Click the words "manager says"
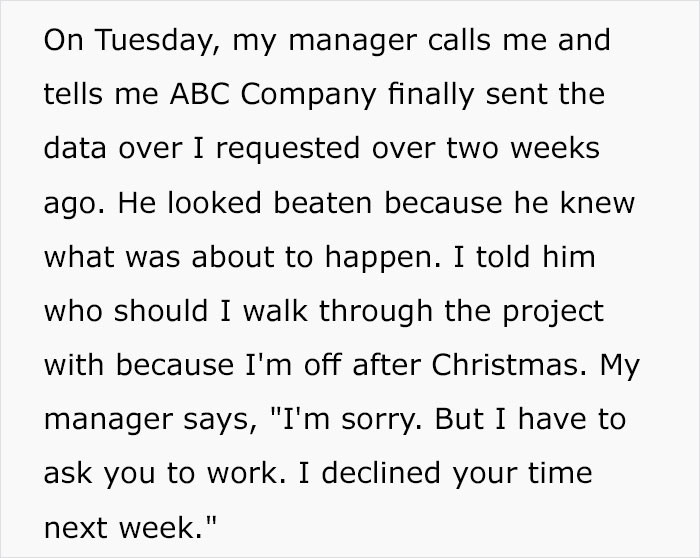 (x=151, y=421)
